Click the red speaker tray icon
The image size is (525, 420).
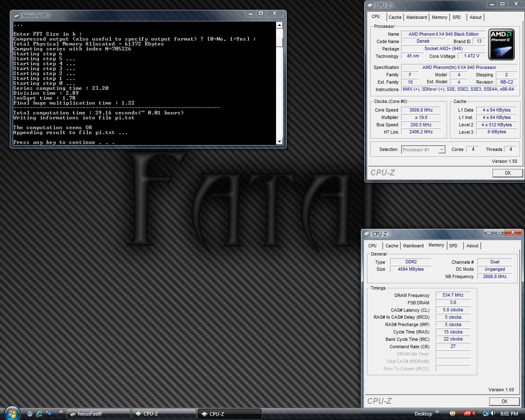(474, 413)
